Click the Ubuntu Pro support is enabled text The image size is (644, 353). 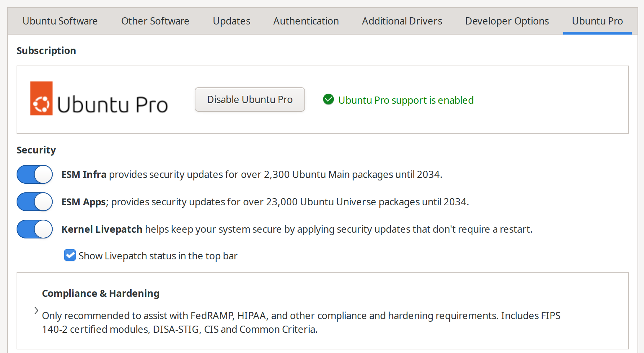tap(406, 100)
